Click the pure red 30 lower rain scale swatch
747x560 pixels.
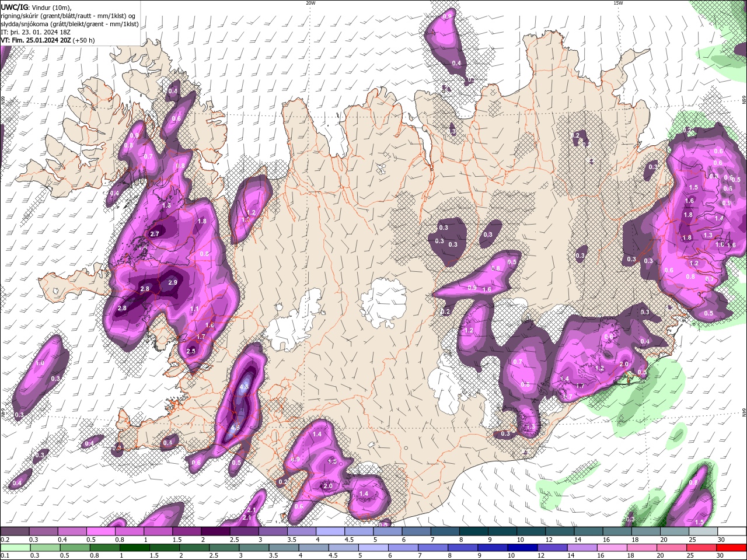(x=731, y=548)
